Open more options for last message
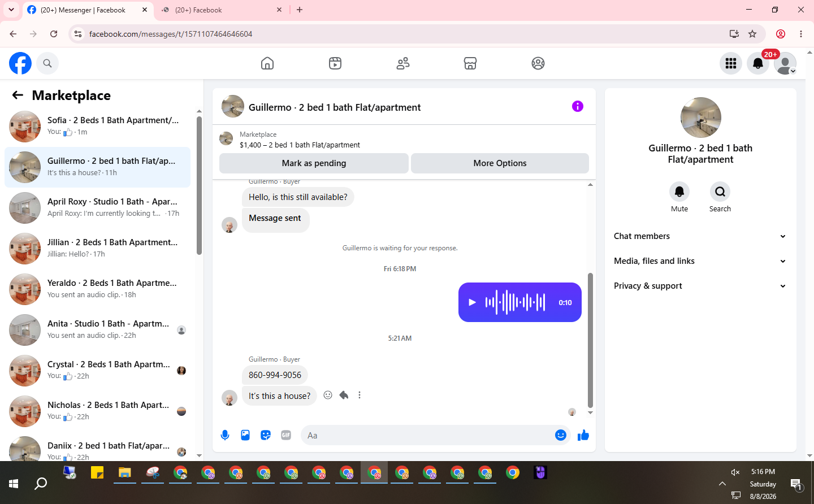814x504 pixels. [x=360, y=395]
